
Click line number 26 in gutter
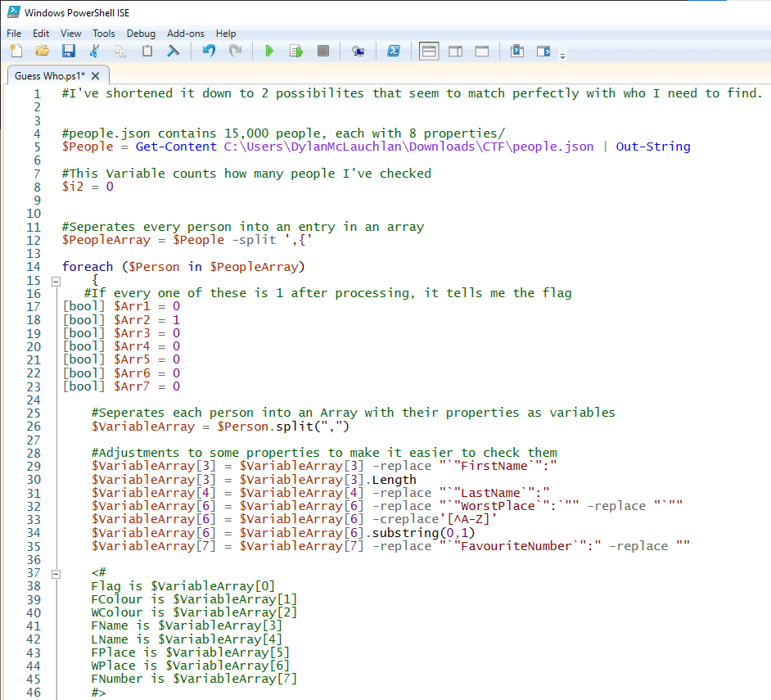(x=34, y=427)
